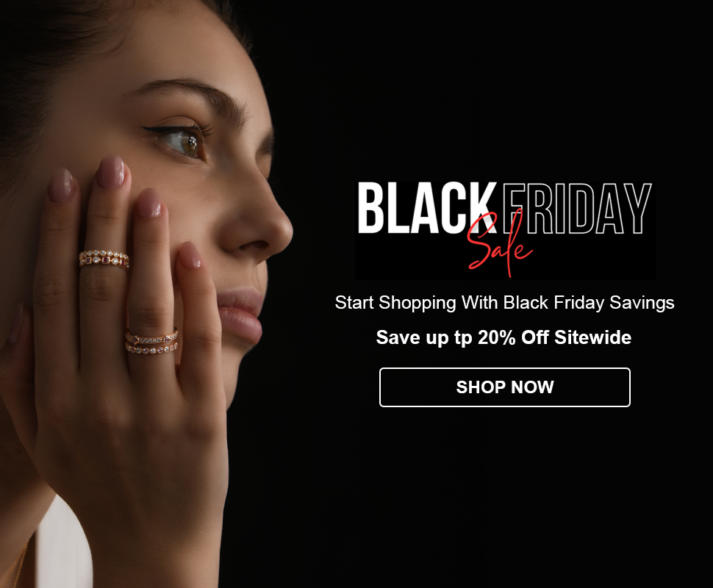Image resolution: width=713 pixels, height=588 pixels.
Task: Click the stacked rings on the upper finger
Action: pos(104,259)
